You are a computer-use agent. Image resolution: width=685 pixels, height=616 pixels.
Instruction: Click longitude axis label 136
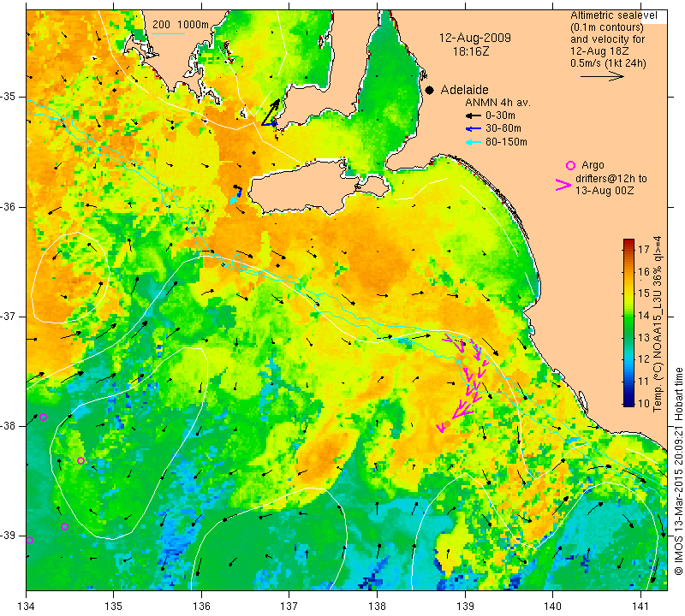click(x=201, y=606)
